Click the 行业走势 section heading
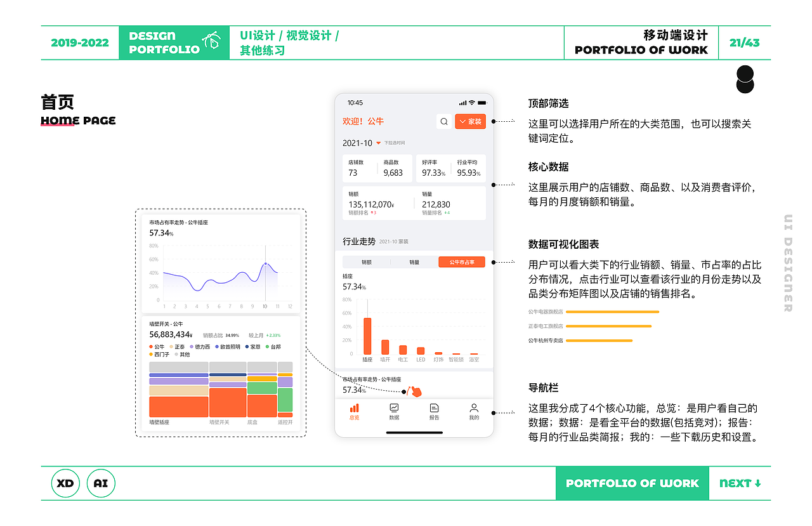Screen dimensions: 812x526 click(359, 241)
